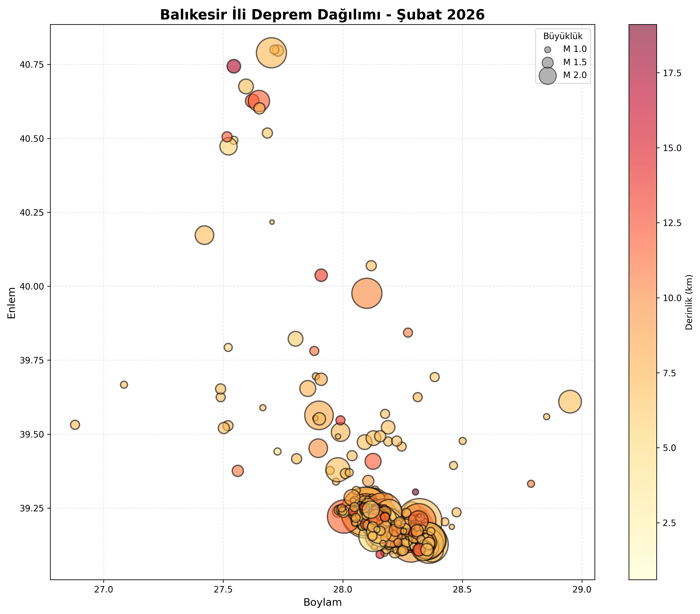Click the 28.0 longitude tick label
700x614 pixels.
click(343, 590)
